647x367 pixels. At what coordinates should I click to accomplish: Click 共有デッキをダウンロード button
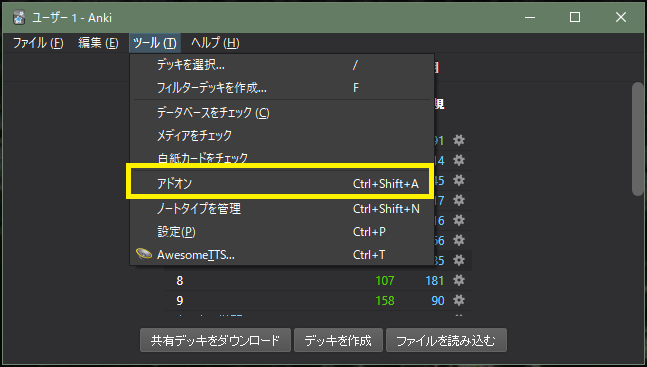[x=215, y=341]
